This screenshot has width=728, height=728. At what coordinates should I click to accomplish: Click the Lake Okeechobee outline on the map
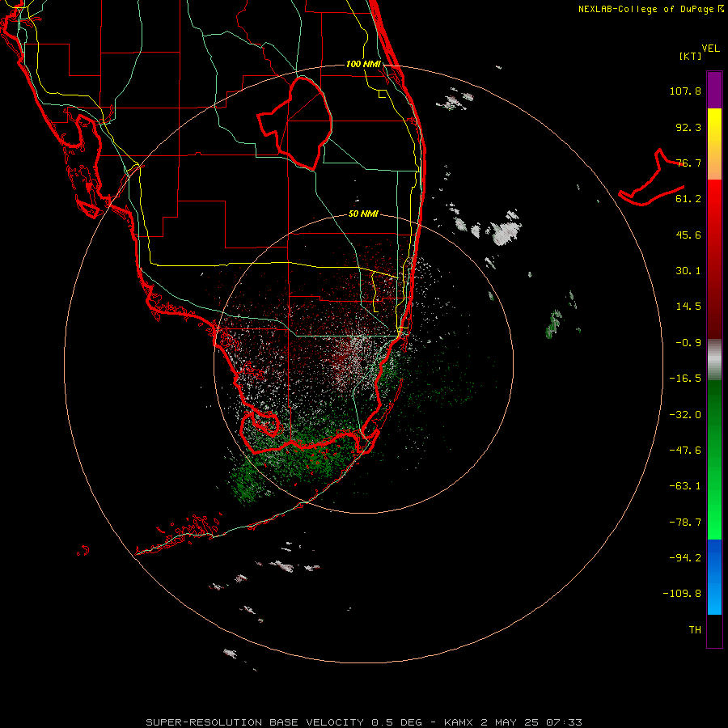coord(294,123)
